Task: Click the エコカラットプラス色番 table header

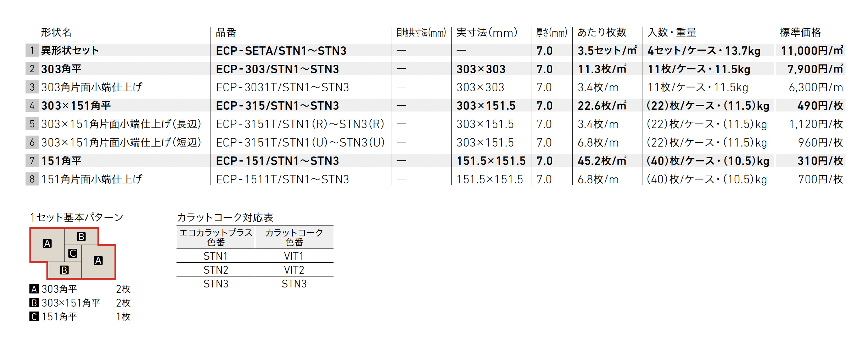Action: (215, 237)
